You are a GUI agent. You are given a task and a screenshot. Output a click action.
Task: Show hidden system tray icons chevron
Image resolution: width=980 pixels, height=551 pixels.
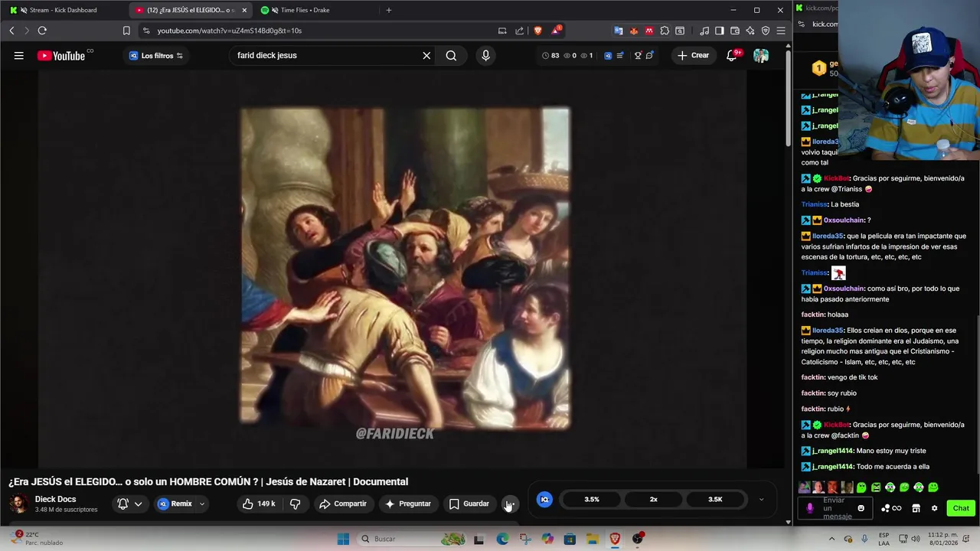832,539
